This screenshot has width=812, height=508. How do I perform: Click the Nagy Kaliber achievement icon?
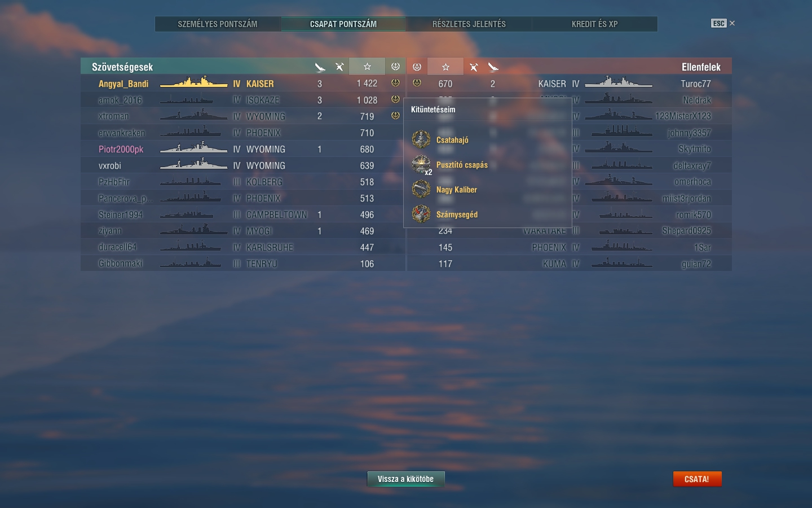pos(421,189)
